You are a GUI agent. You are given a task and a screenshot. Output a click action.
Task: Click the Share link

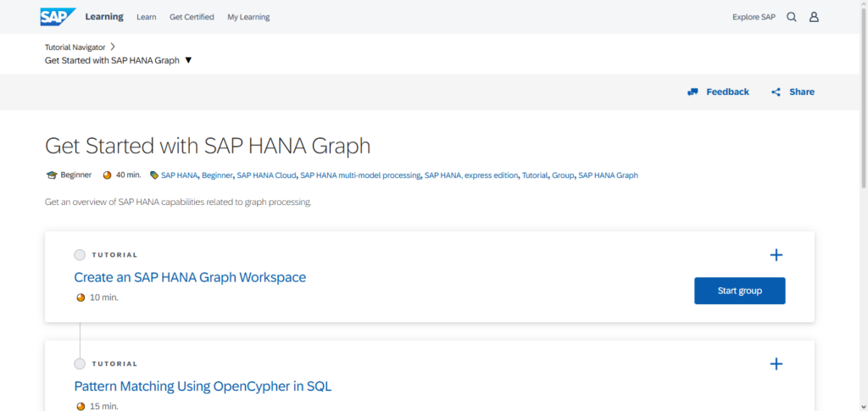[x=802, y=92]
